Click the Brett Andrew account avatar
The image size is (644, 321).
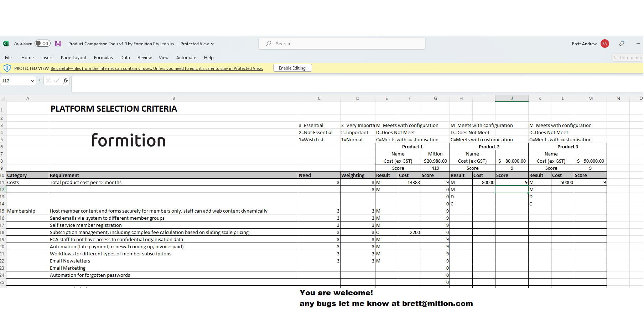604,44
